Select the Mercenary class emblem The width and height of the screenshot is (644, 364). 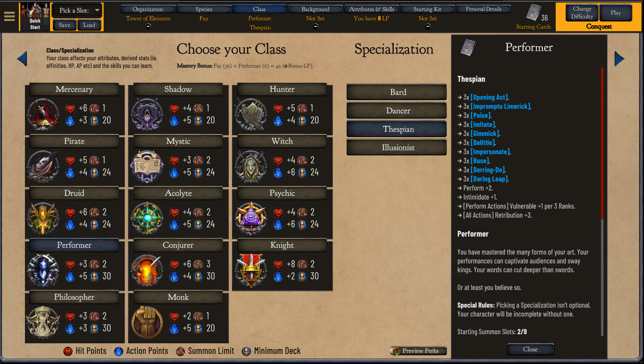pos(43,114)
